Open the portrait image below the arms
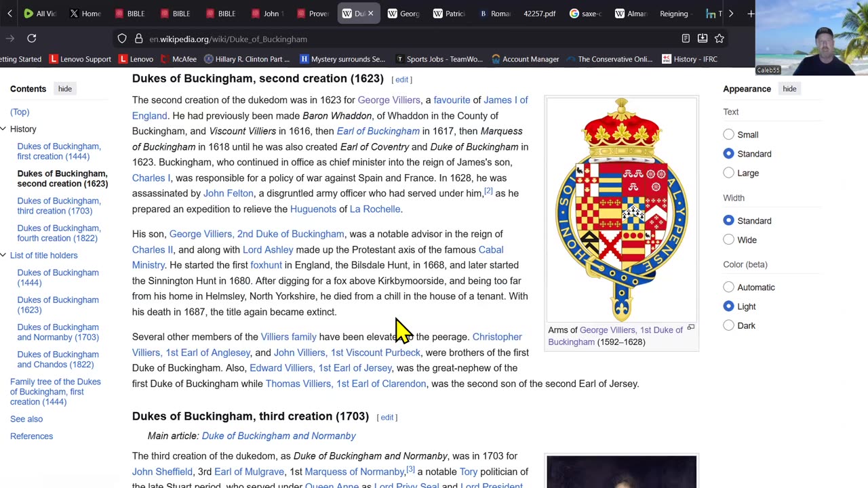Viewport: 868px width, 488px height. coord(622,472)
